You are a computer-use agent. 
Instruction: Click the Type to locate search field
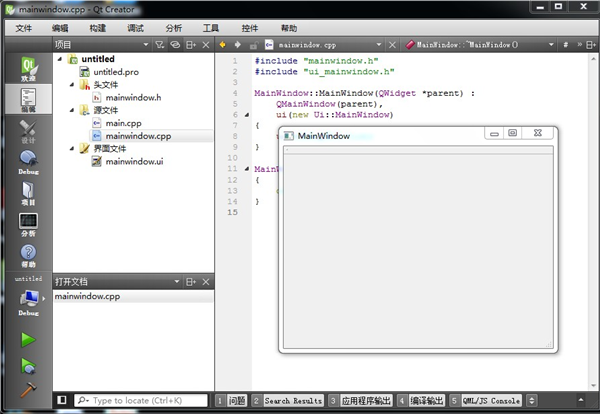140,400
